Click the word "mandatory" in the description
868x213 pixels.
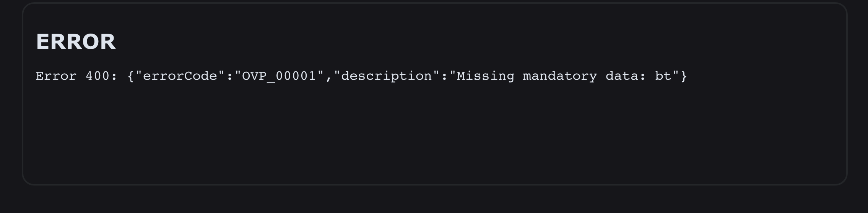click(x=560, y=76)
